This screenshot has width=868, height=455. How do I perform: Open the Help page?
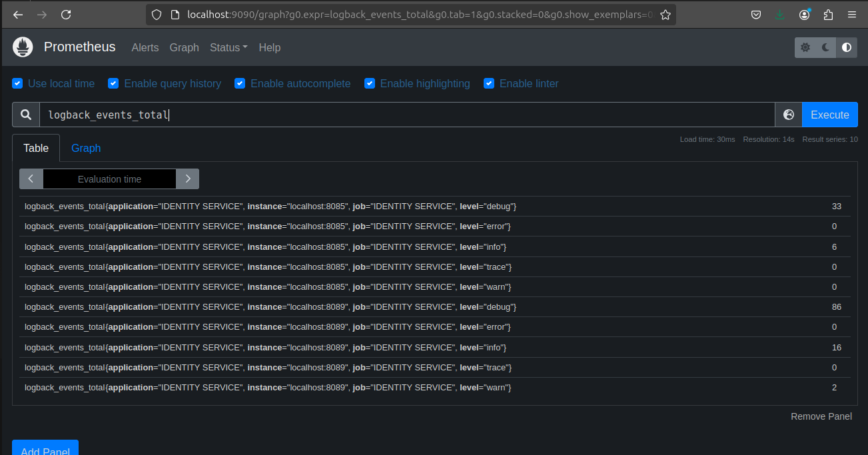point(270,47)
